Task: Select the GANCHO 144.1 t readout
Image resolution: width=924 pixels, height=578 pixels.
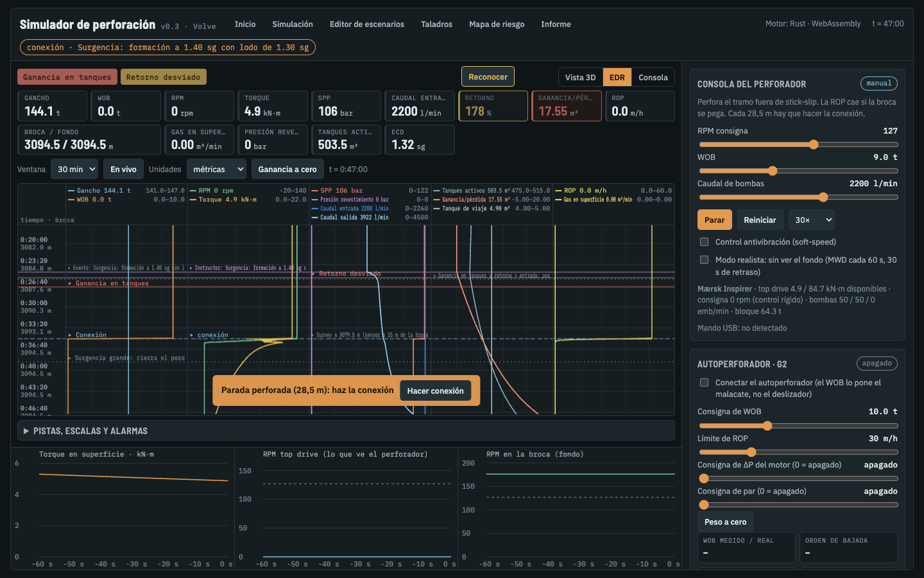Action: [x=52, y=106]
